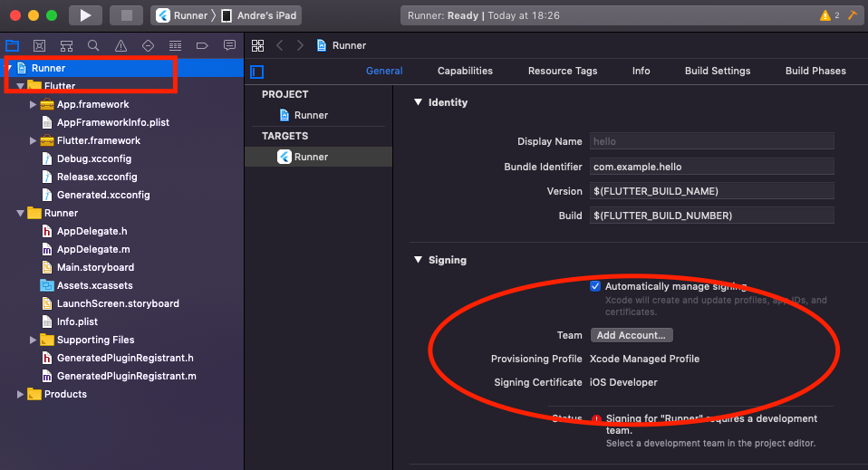868x470 pixels.
Task: Expand App.framework
Action: tap(33, 104)
